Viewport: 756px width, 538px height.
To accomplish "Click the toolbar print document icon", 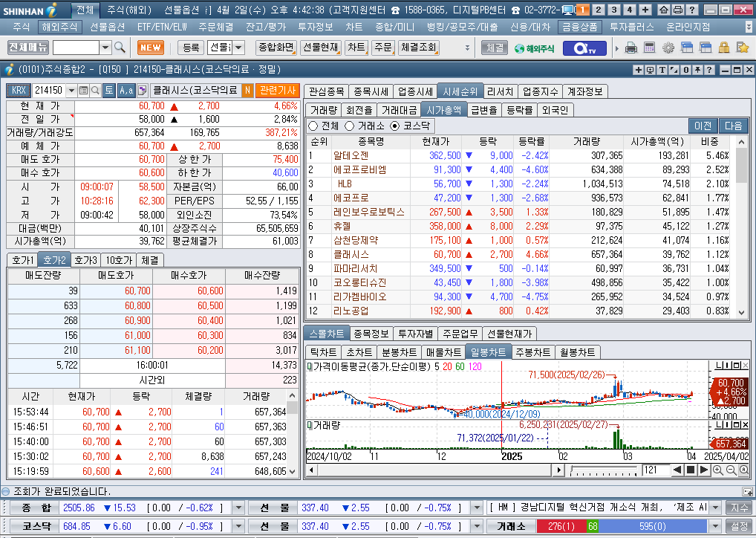I will 630,48.
